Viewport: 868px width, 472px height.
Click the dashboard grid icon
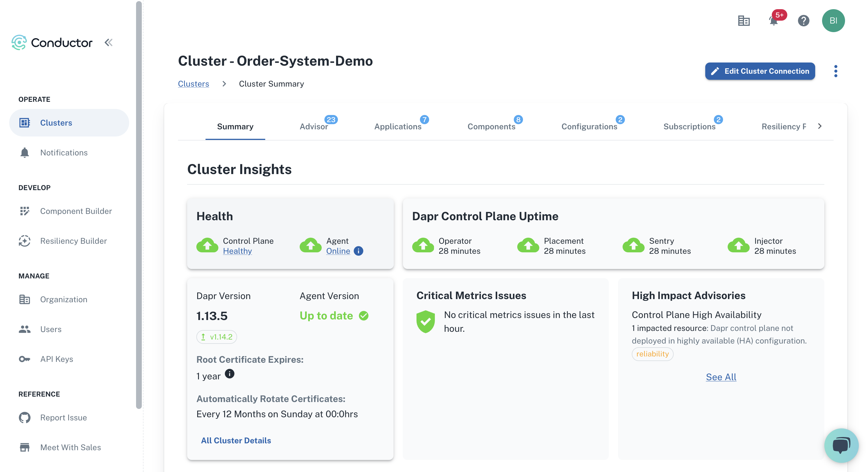pyautogui.click(x=743, y=20)
